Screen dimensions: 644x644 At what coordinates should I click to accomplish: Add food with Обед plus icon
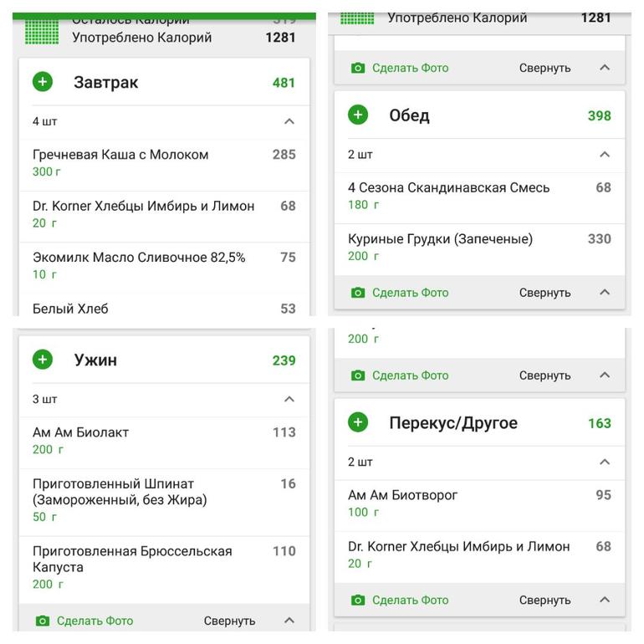coord(358,115)
